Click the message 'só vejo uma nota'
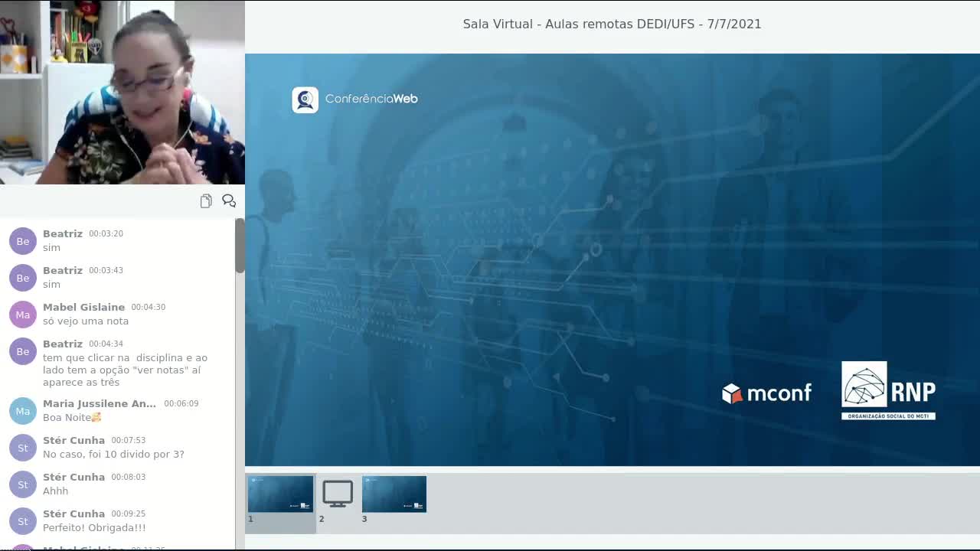Screen dimensions: 980x551 coord(86,321)
